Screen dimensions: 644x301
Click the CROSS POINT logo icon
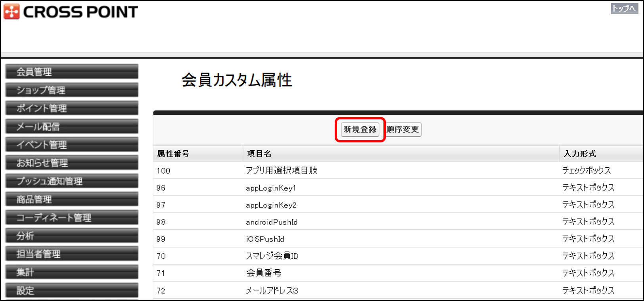(x=11, y=12)
